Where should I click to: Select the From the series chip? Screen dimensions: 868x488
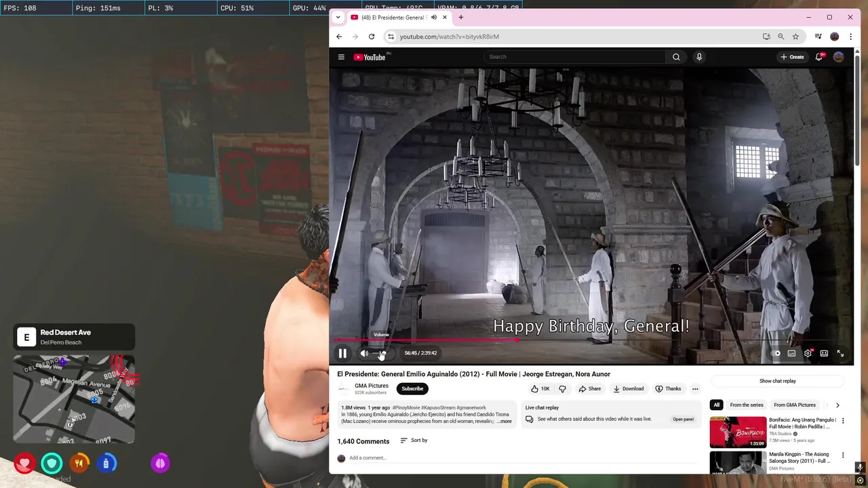(747, 405)
